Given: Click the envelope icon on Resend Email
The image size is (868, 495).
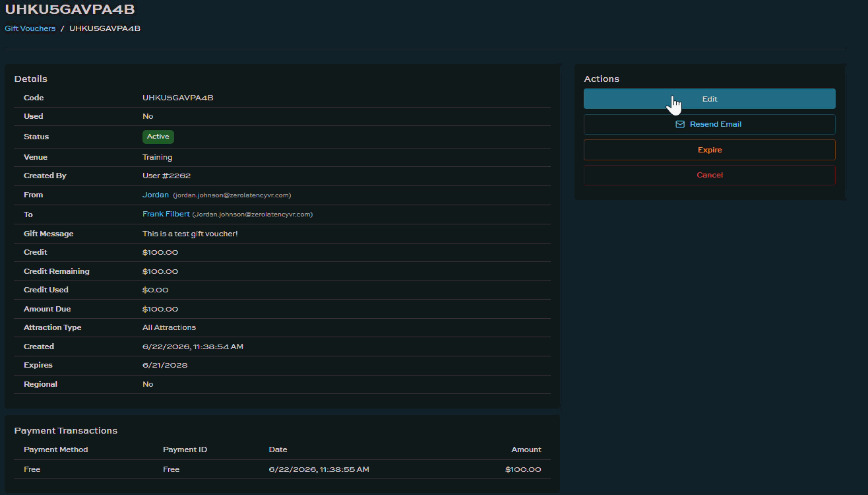Looking at the screenshot, I should click(680, 124).
